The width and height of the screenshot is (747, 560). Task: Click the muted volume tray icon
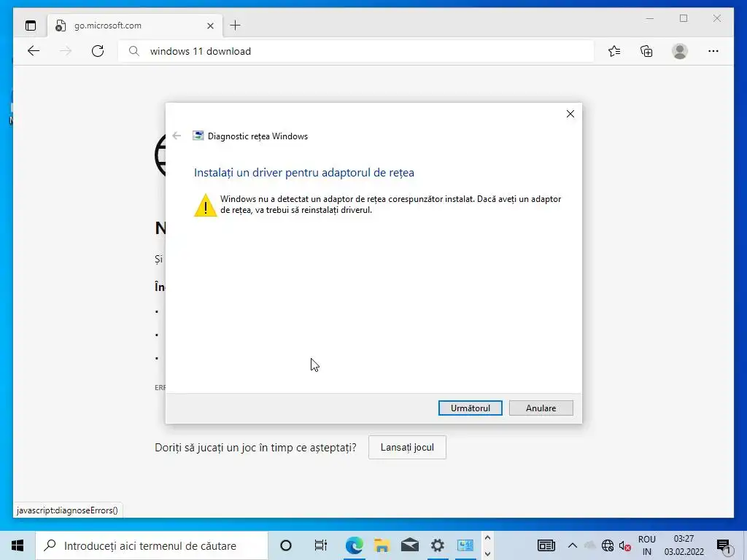pos(624,545)
